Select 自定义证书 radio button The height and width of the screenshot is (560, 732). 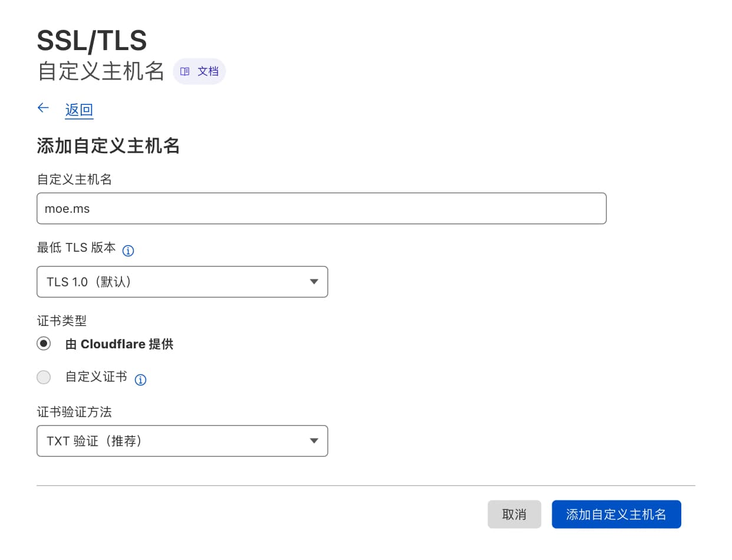[44, 377]
